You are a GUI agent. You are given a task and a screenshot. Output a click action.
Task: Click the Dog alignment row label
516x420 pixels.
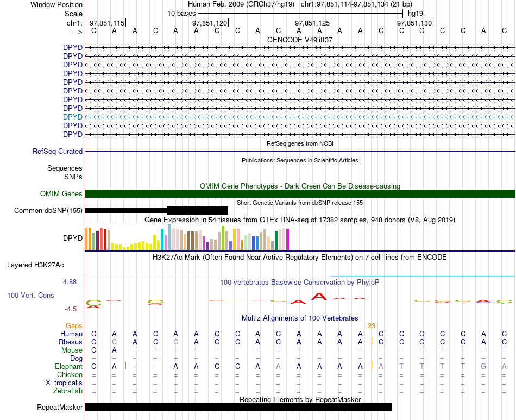pyautogui.click(x=77, y=359)
